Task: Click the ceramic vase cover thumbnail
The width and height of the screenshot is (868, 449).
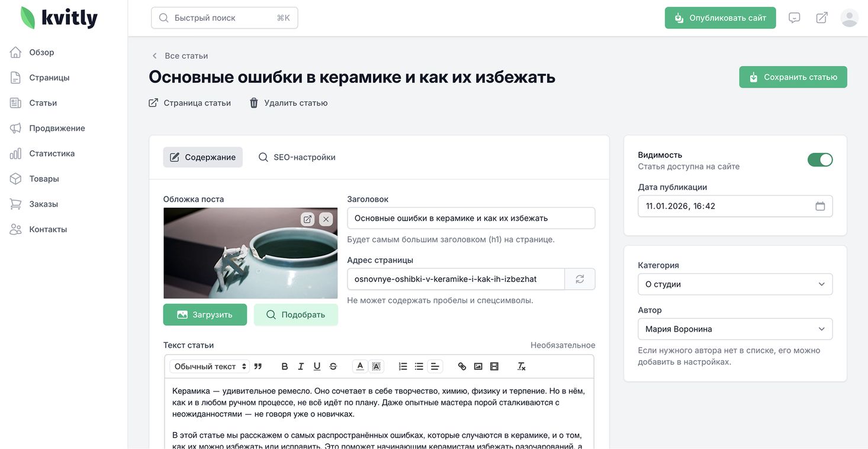Action: pos(250,253)
